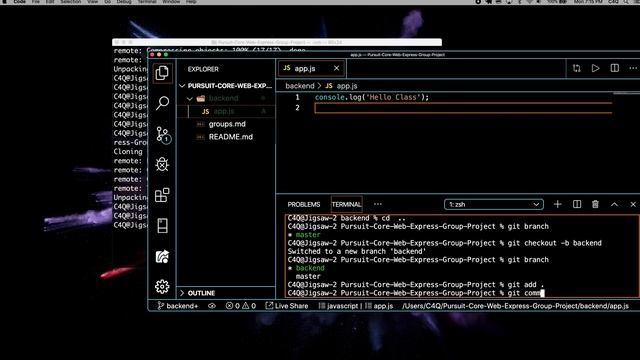Place cursor on editor line 2
The width and height of the screenshot is (640, 360).
pos(463,108)
